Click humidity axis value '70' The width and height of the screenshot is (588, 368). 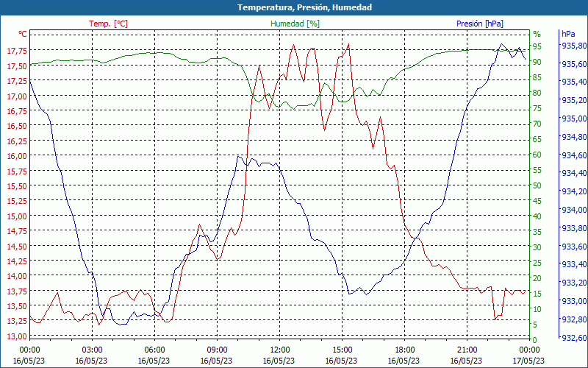tap(537, 124)
